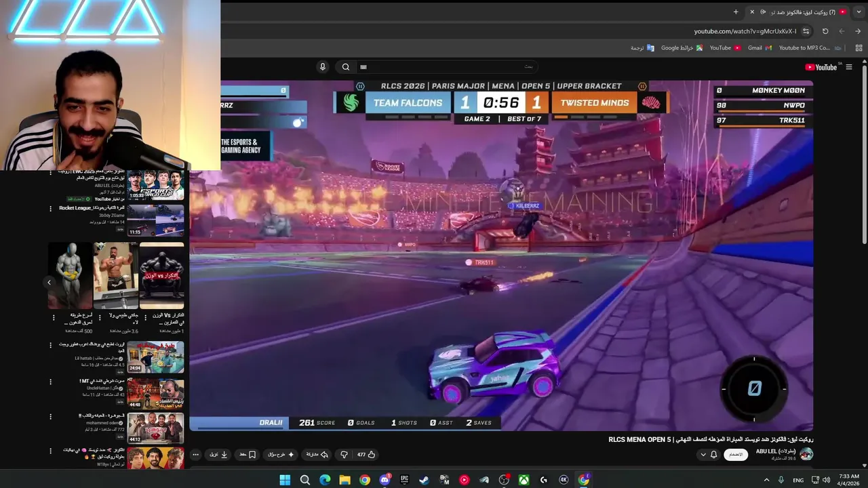Click the video player area
The height and width of the screenshot is (488, 868).
[501, 255]
